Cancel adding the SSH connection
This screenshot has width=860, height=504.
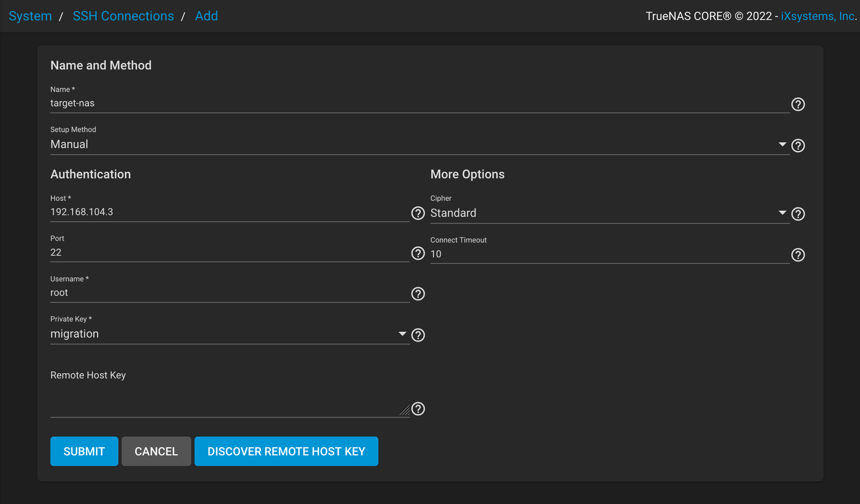[x=156, y=451]
